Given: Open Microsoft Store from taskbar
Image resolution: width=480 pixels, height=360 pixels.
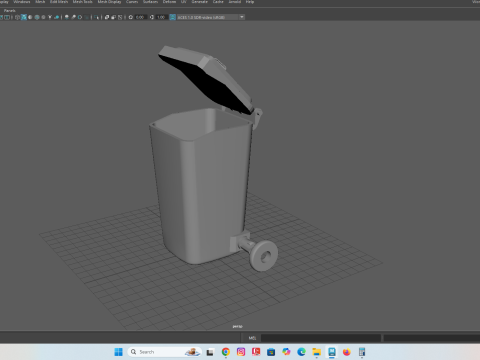Looking at the screenshot, I should coord(271,352).
